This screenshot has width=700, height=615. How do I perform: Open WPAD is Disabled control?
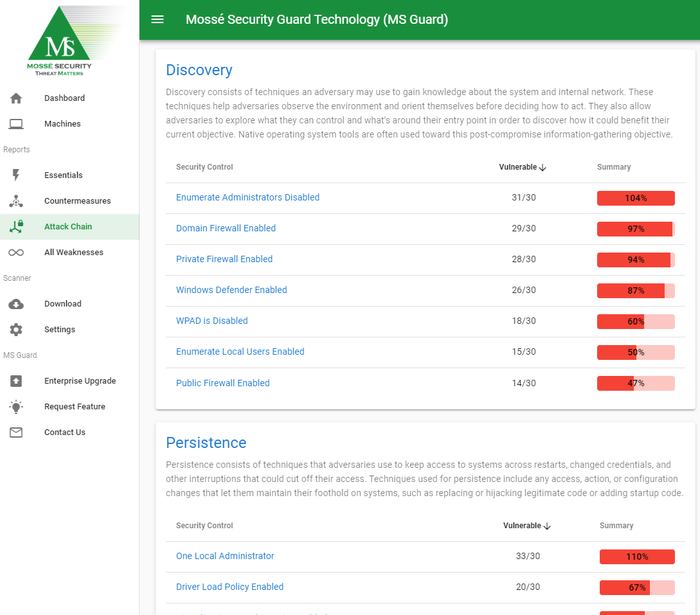pyautogui.click(x=211, y=321)
